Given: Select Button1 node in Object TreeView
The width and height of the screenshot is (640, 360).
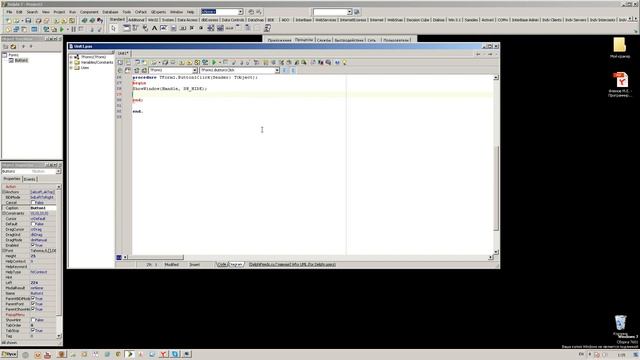Looking at the screenshot, I should click(21, 60).
